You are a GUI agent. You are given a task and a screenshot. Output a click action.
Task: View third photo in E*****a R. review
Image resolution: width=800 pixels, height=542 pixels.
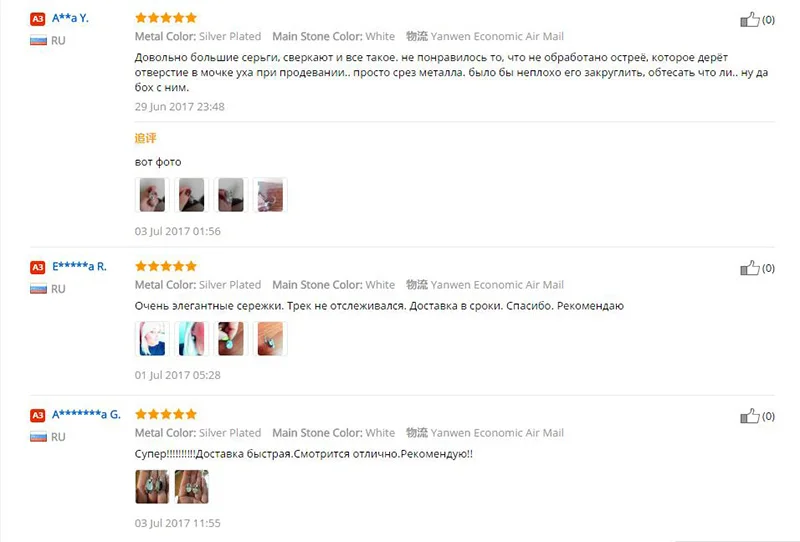[231, 338]
